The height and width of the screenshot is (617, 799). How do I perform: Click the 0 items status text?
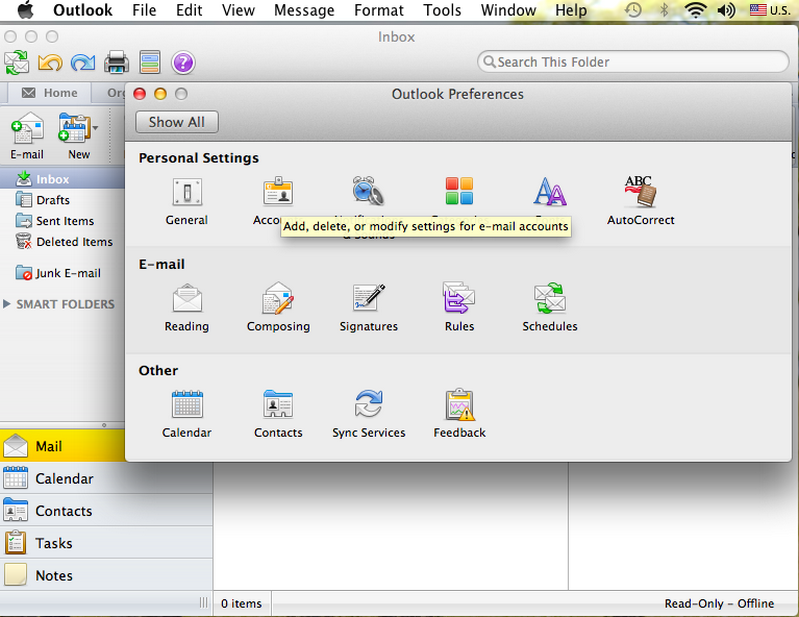point(241,603)
